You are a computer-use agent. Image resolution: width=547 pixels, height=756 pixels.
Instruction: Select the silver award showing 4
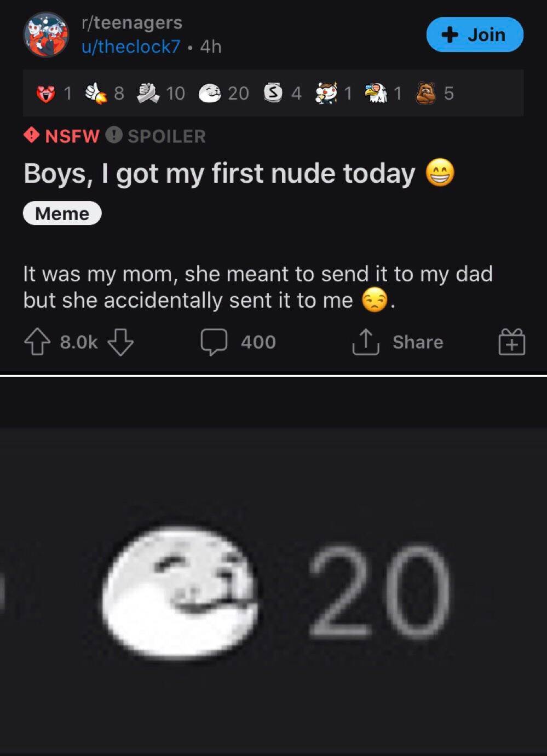coord(273,93)
